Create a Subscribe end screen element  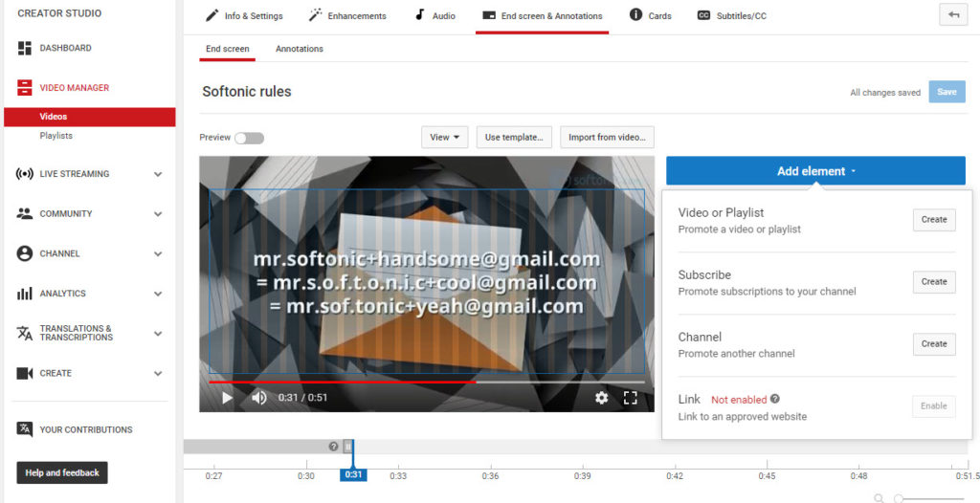(x=933, y=282)
